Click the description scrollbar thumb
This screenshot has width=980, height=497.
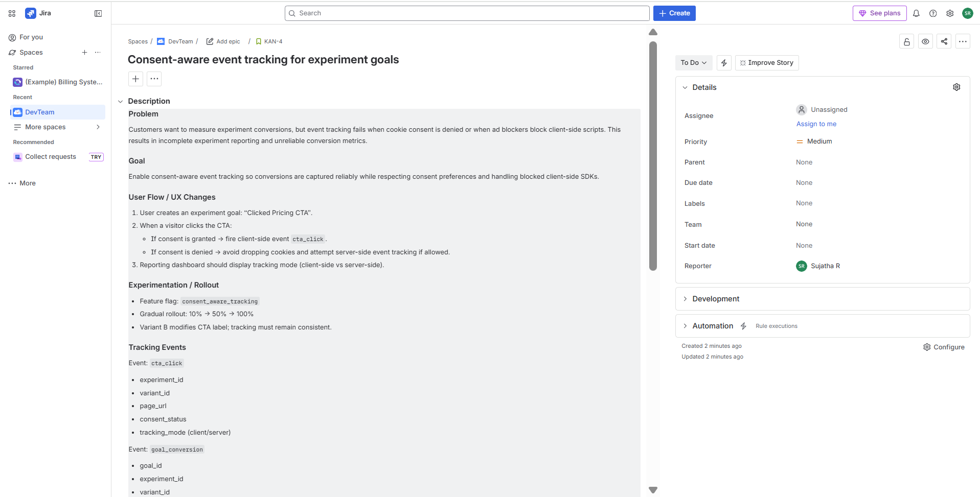click(x=653, y=156)
